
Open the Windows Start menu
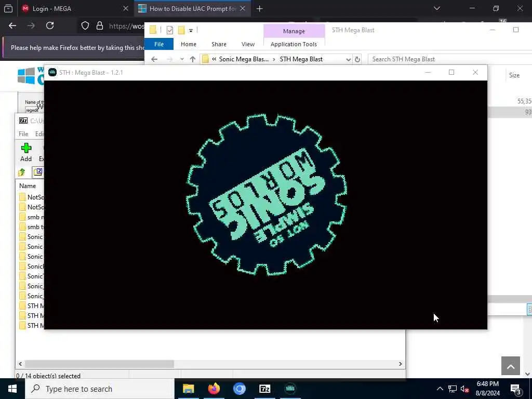coord(12,389)
